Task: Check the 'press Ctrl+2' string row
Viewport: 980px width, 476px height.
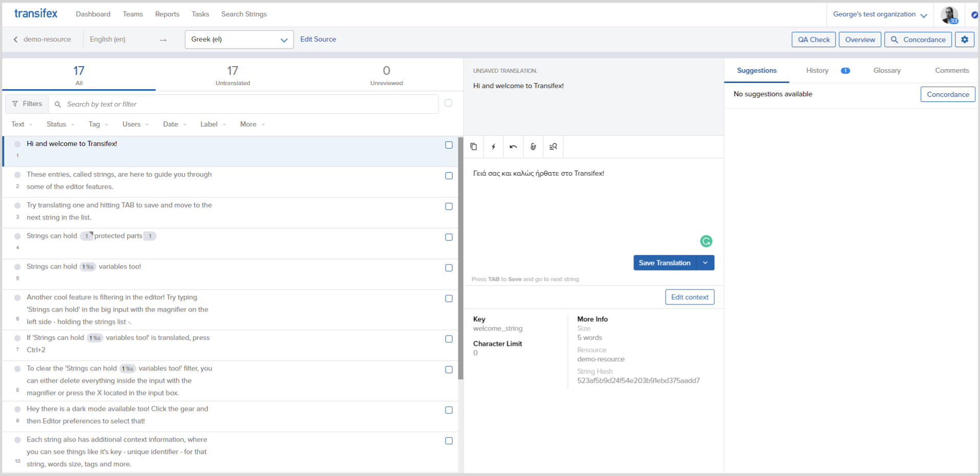Action: coord(449,339)
